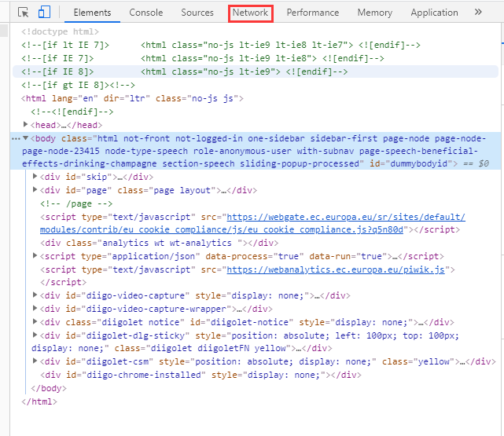Select the if lt IE 7 comment line
Image resolution: width=504 pixels, height=436 pixels.
221,45
